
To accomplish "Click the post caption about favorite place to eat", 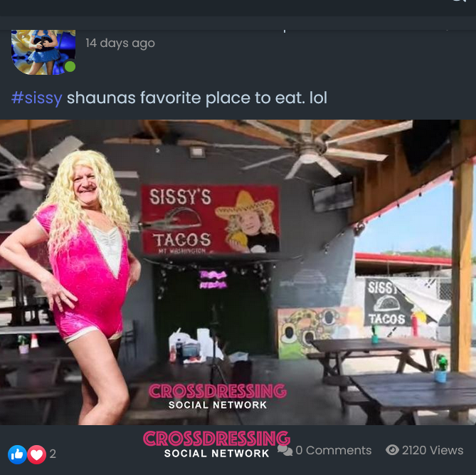I will (197, 98).
